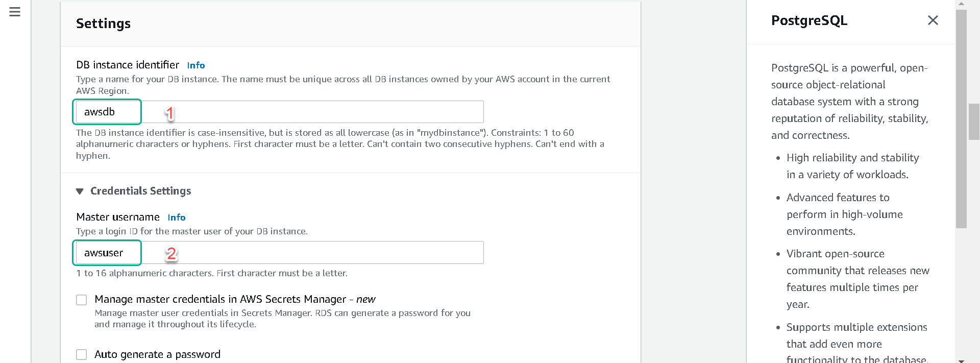Click the Settings section heading
The image size is (980, 363).
tap(103, 23)
